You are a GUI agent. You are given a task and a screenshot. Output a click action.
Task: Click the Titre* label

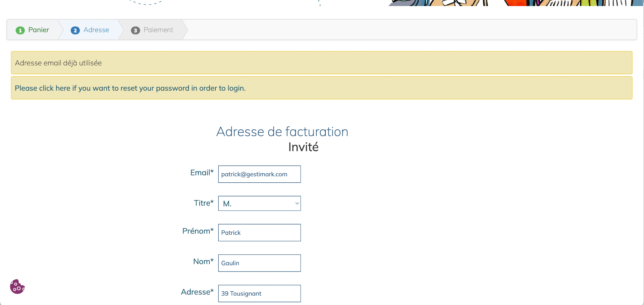[x=204, y=203]
